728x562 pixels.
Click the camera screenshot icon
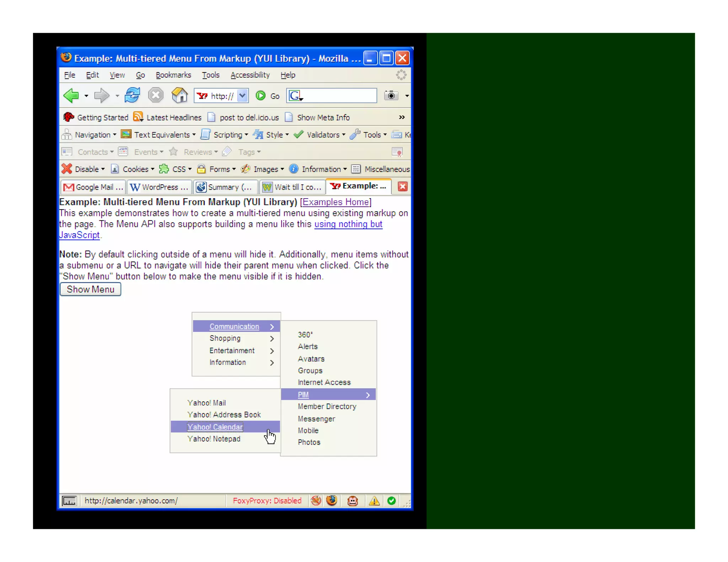point(391,96)
